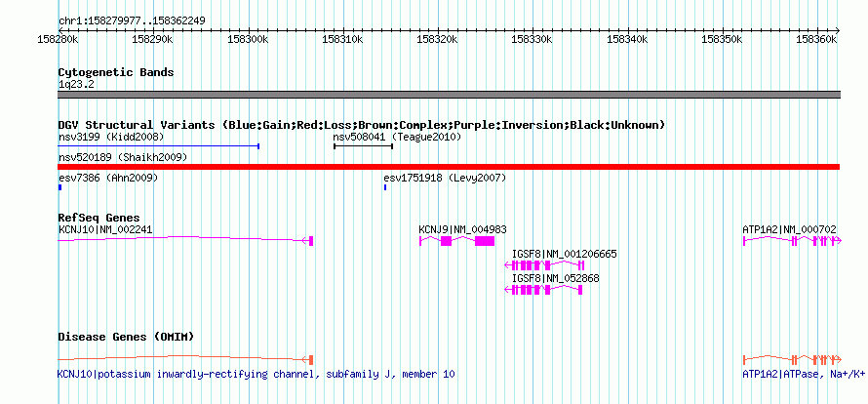Open gene label IGSF8|NM_052868

pos(555,278)
